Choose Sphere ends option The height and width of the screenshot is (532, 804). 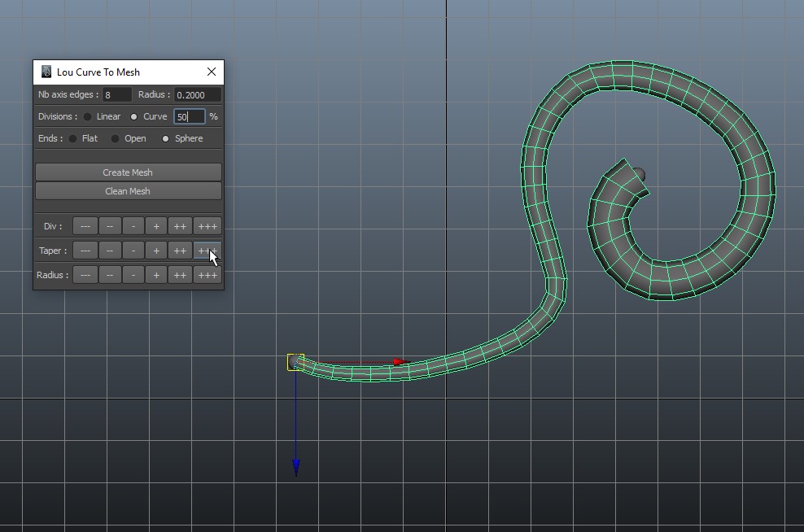click(x=166, y=138)
